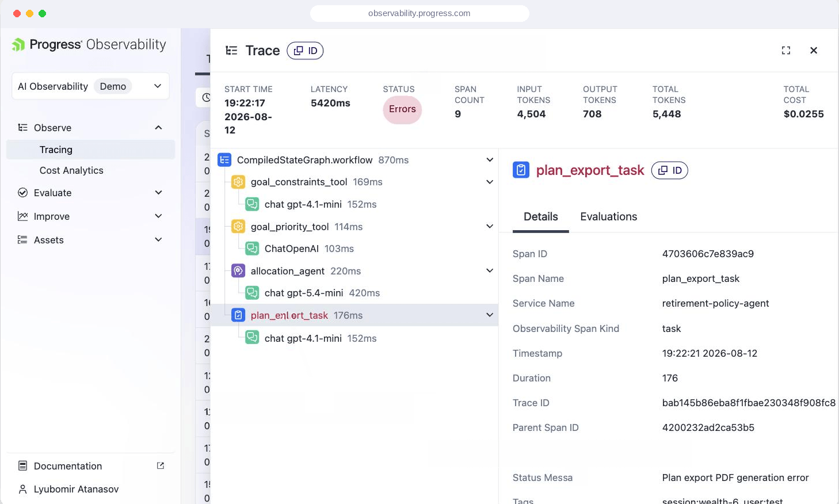Collapse the goal_constraints_tool span
The width and height of the screenshot is (839, 504).
pos(490,182)
